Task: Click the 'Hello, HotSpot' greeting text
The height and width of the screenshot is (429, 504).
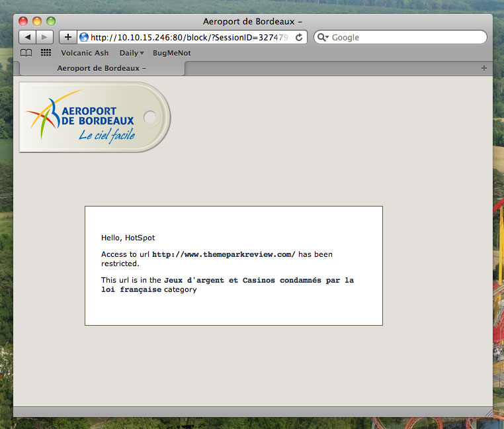Action: pos(128,238)
